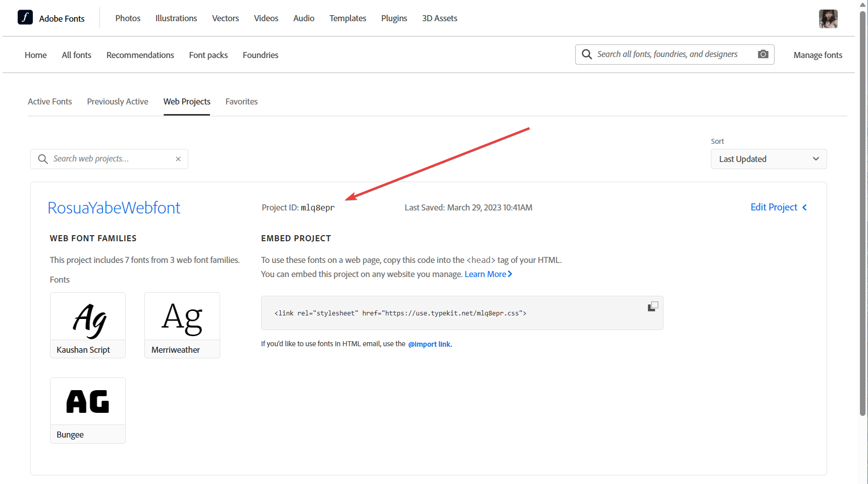Screen dimensions: 868x484
Task: Open Recommendations page
Action: [140, 55]
